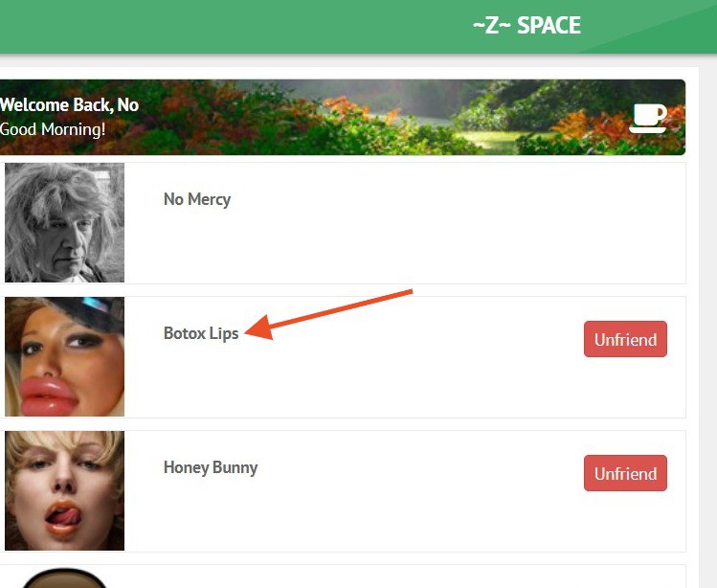Select the Botox Lips name link

pos(201,333)
